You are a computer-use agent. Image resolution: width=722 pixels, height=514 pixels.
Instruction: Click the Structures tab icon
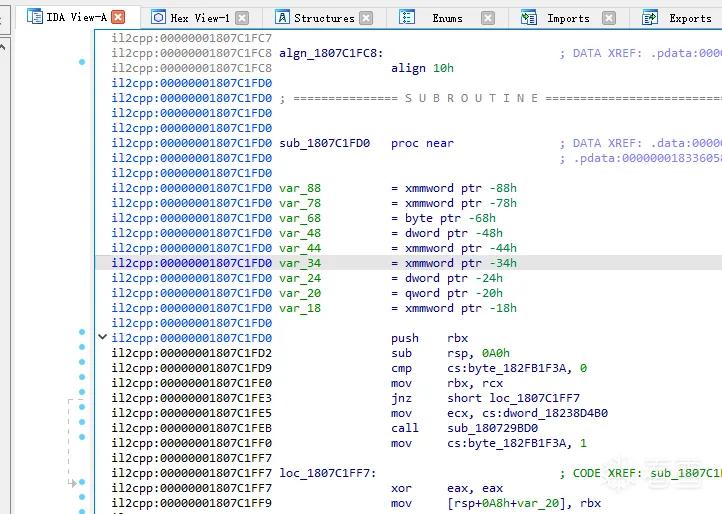[x=282, y=18]
